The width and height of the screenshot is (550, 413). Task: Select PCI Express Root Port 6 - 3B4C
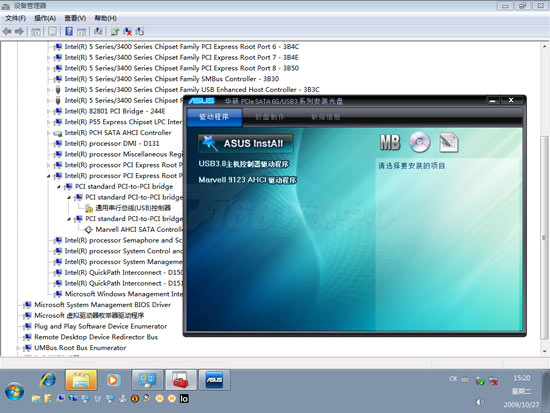point(182,47)
